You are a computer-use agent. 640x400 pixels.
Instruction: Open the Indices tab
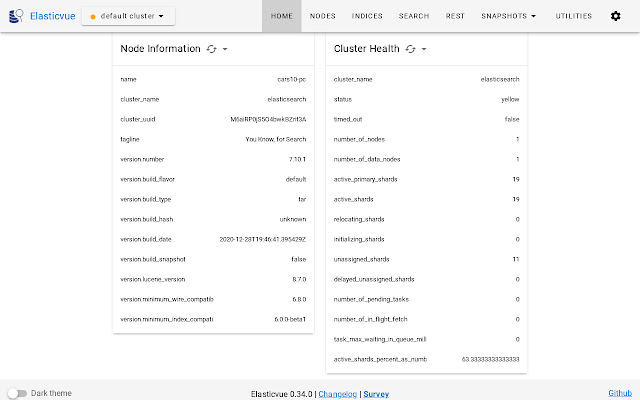(367, 16)
